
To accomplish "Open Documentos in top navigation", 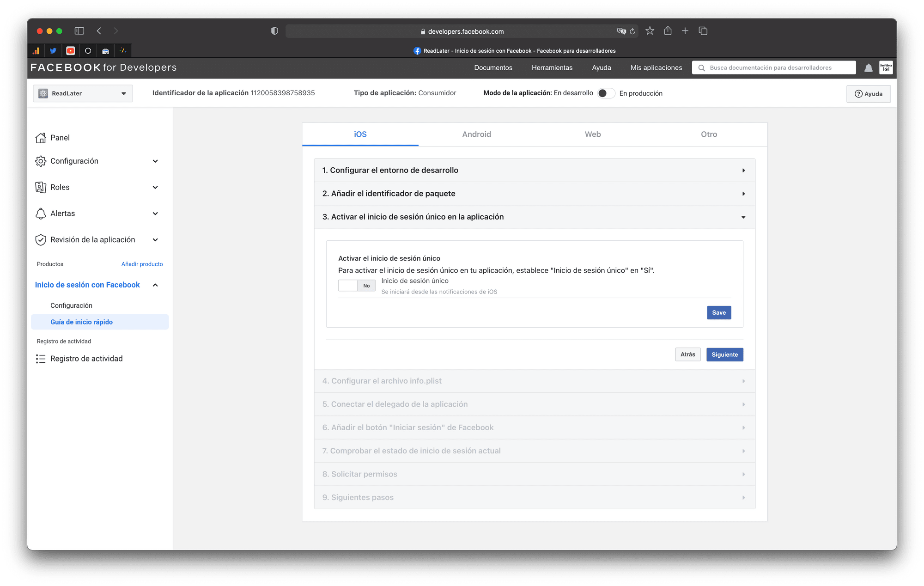I will pyautogui.click(x=493, y=67).
